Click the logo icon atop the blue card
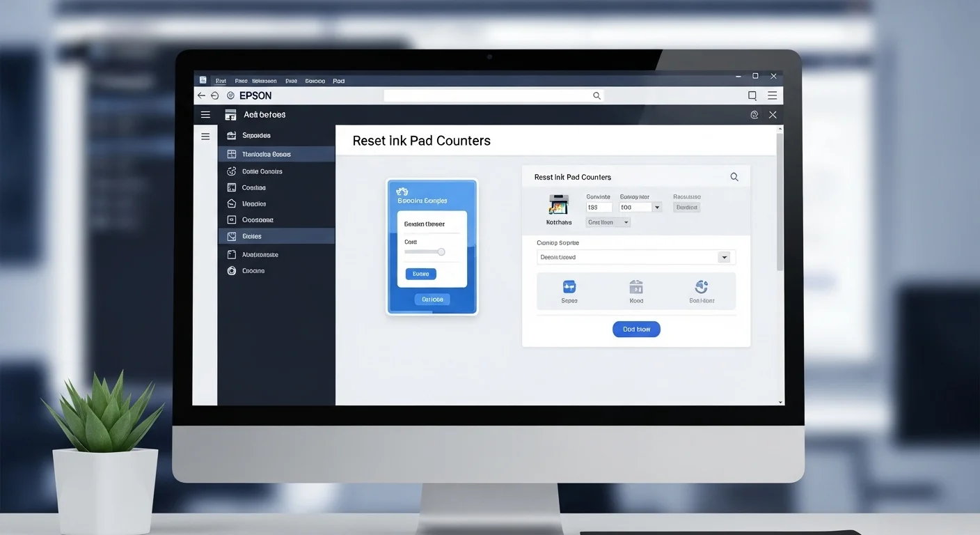 (402, 190)
